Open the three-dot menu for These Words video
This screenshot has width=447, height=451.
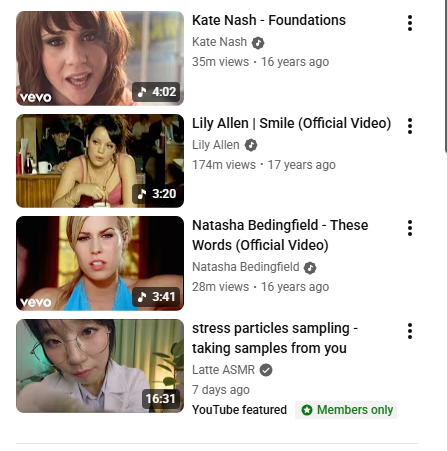tap(410, 228)
